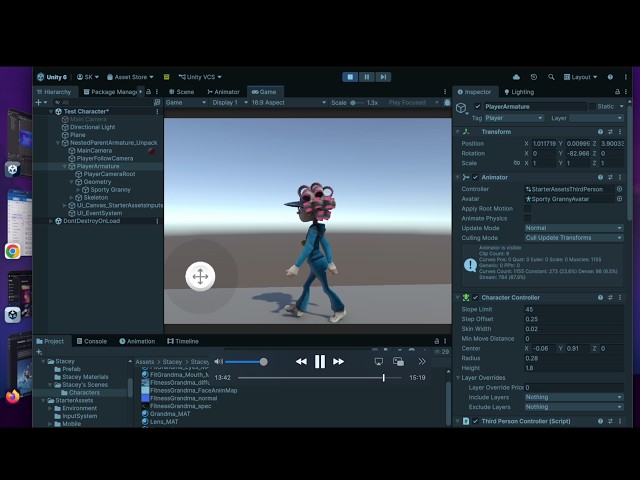The image size is (640, 480).
Task: Toggle the Character Controller checkbox
Action: [475, 298]
